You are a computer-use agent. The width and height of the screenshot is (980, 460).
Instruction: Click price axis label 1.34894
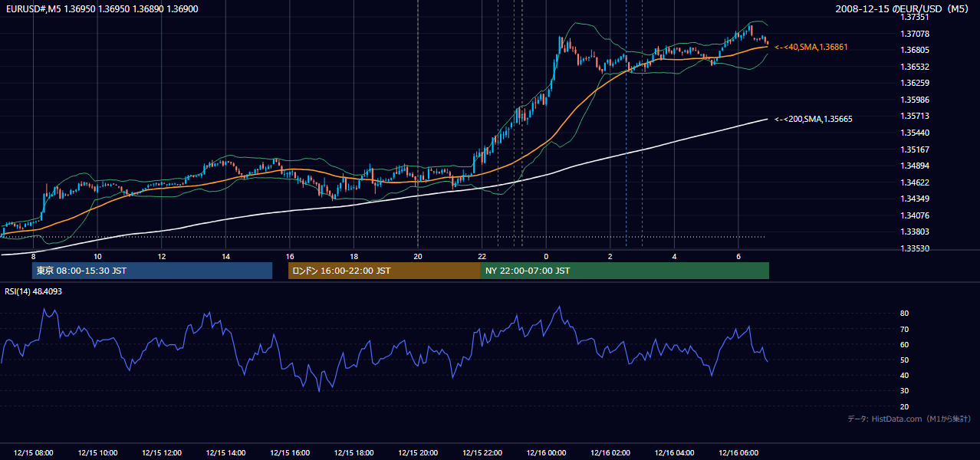pos(916,166)
